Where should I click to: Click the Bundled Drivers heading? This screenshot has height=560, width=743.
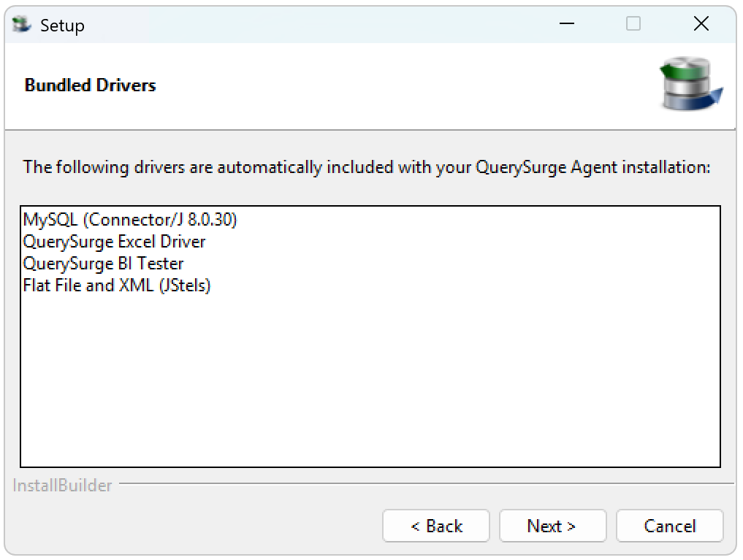[90, 85]
